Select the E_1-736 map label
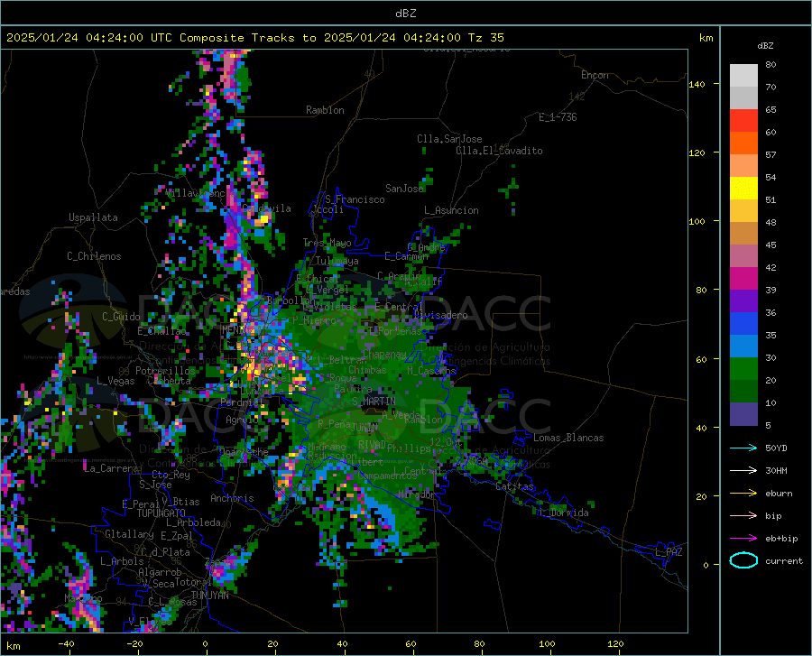 pos(558,117)
